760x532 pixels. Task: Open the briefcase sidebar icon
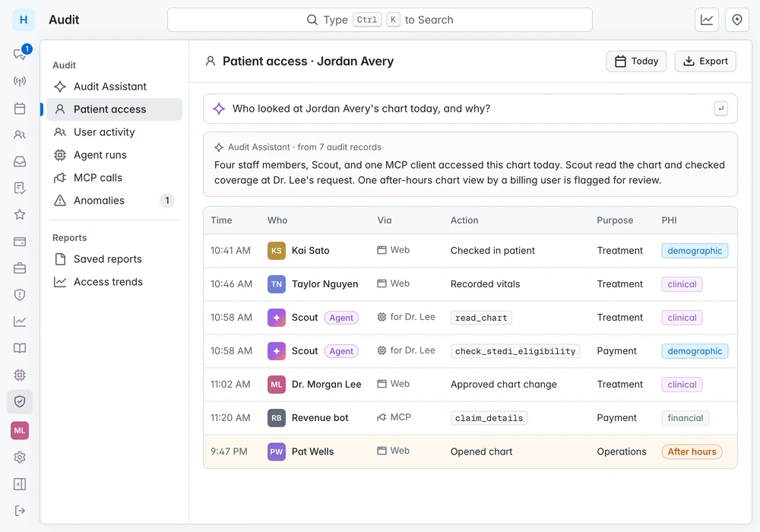point(20,268)
